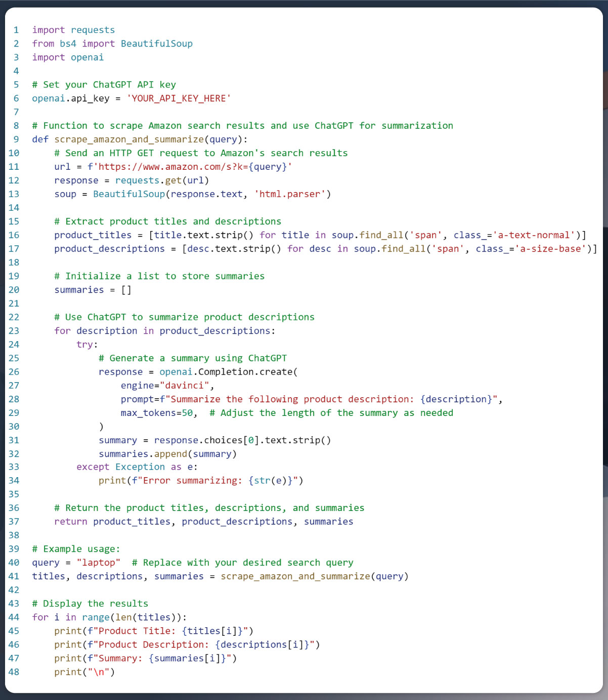The height and width of the screenshot is (700, 608).
Task: Click 'response.choices[0].text.strip()' on line 31
Action: tap(242, 439)
